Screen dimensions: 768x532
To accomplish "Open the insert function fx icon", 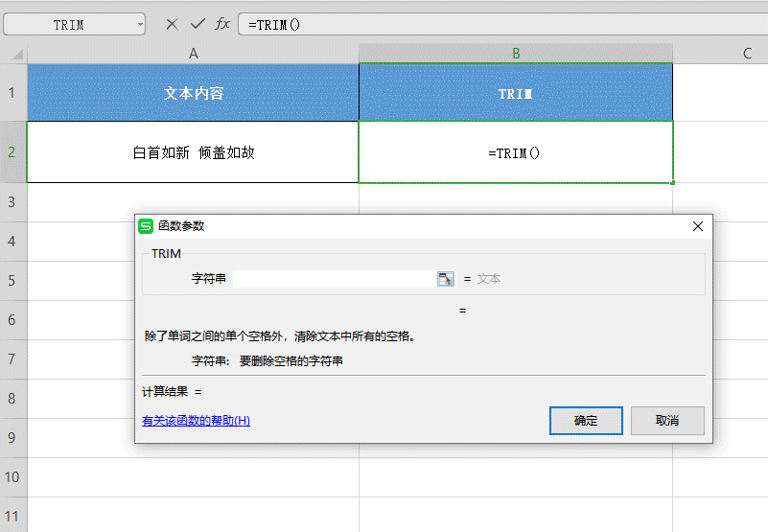I will (222, 24).
